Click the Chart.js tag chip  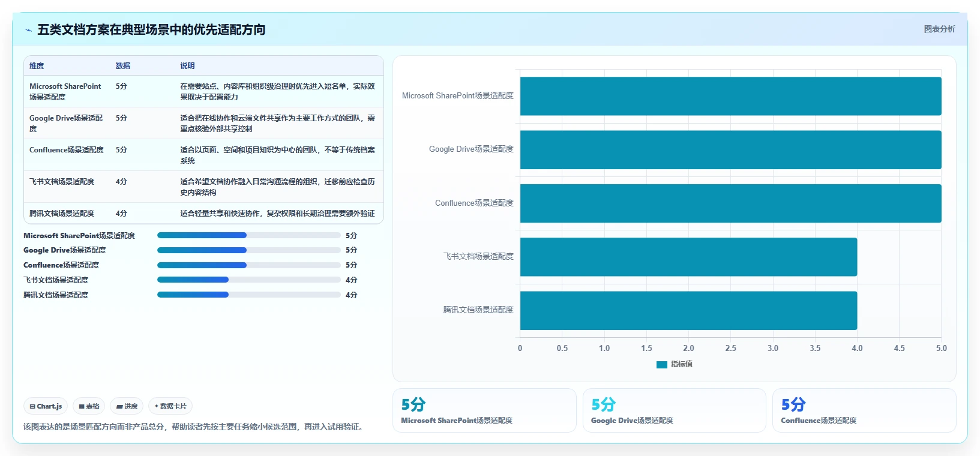pyautogui.click(x=46, y=406)
